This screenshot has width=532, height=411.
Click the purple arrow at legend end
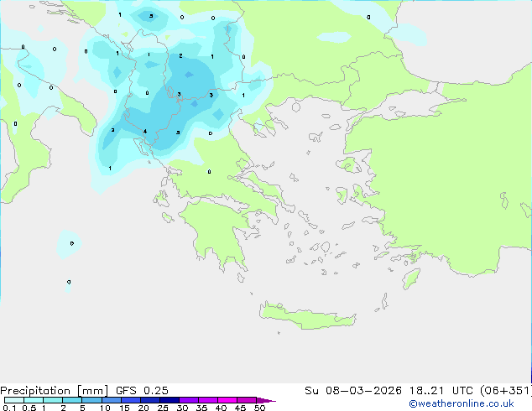click(266, 400)
